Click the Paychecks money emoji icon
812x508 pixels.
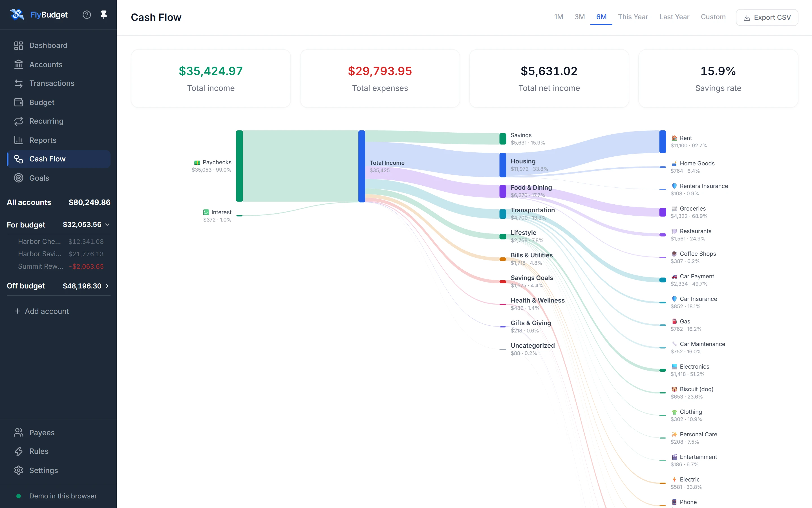pyautogui.click(x=197, y=163)
